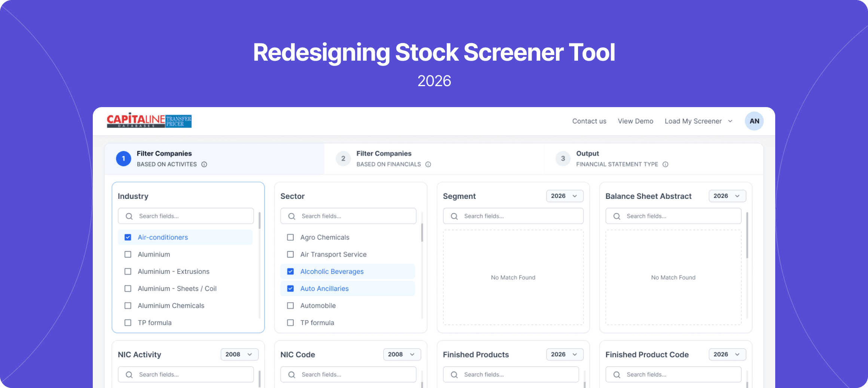868x388 pixels.
Task: Click Balance Sheet Abstract search field
Action: point(673,216)
